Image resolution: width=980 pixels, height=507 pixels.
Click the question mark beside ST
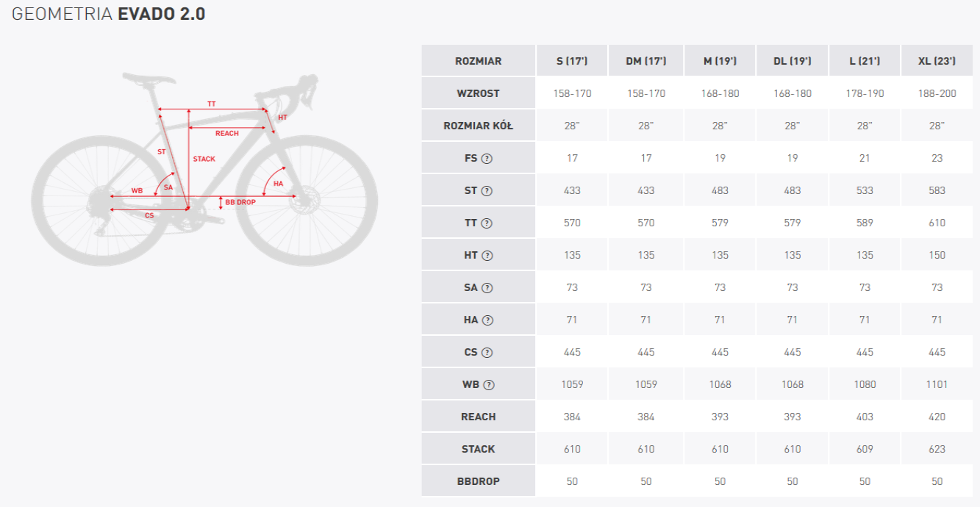coord(487,190)
